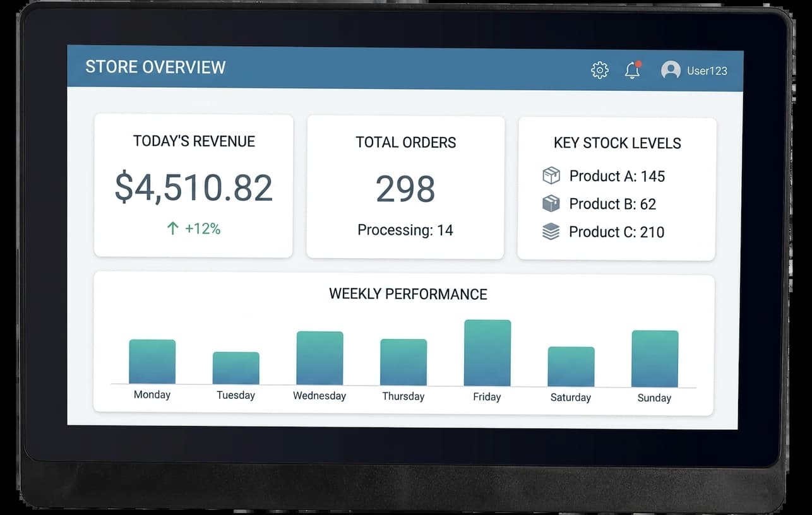Image resolution: width=812 pixels, height=515 pixels.
Task: Select the Tuesday bar in chart
Action: 236,368
